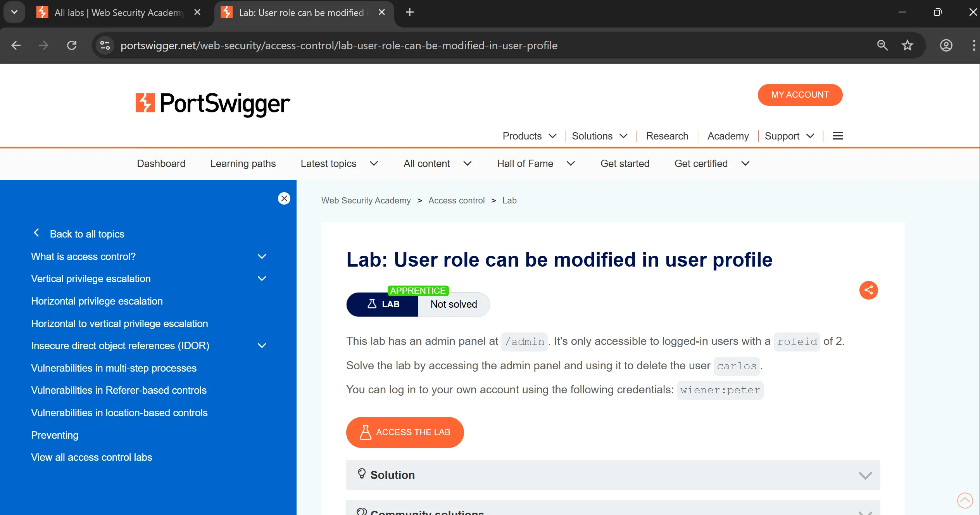The height and width of the screenshot is (515, 980).
Task: Reload the page
Action: [72, 45]
